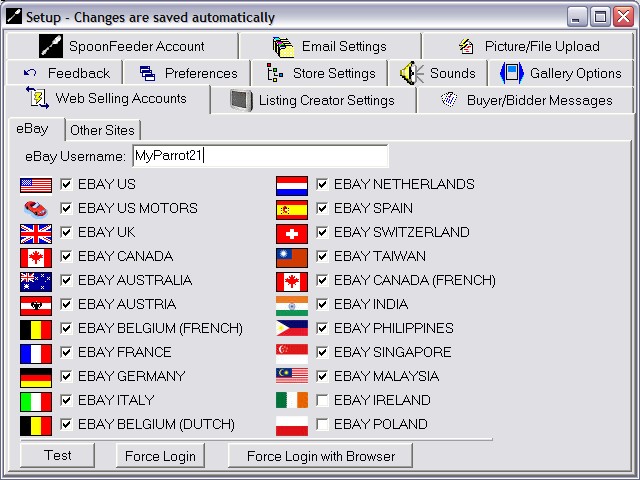Click the UK Union Jack flag icon
The image size is (640, 480).
(36, 233)
